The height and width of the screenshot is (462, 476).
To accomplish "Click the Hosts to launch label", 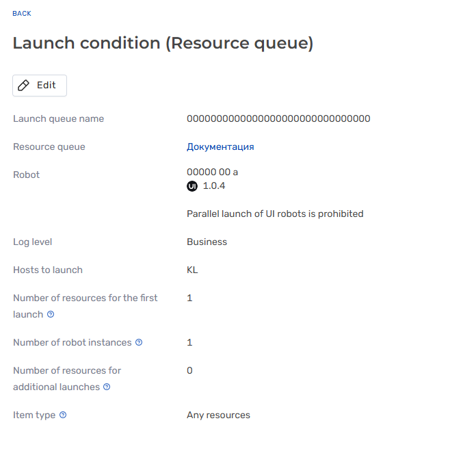I will coord(48,270).
